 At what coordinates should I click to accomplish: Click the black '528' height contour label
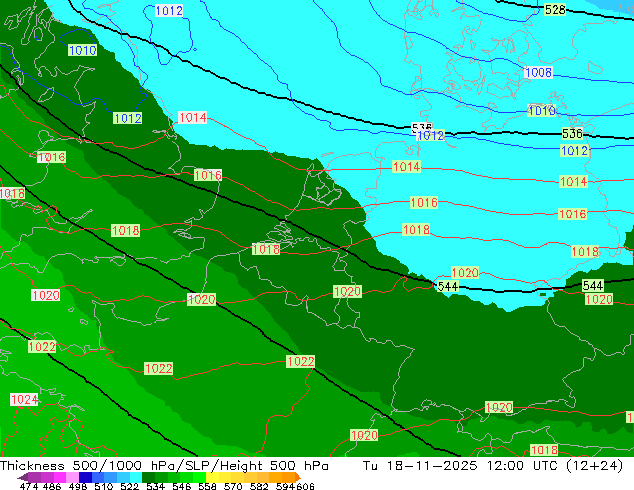click(555, 9)
